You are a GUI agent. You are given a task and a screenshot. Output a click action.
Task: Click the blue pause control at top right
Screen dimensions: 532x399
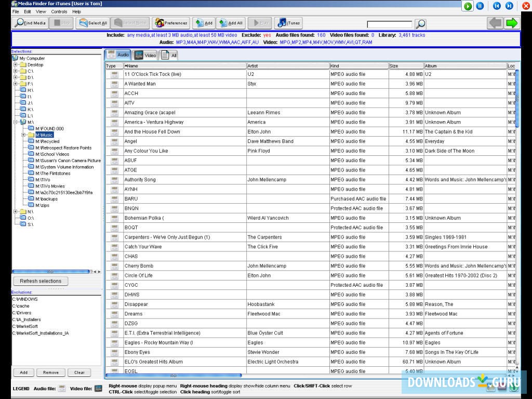point(480,6)
